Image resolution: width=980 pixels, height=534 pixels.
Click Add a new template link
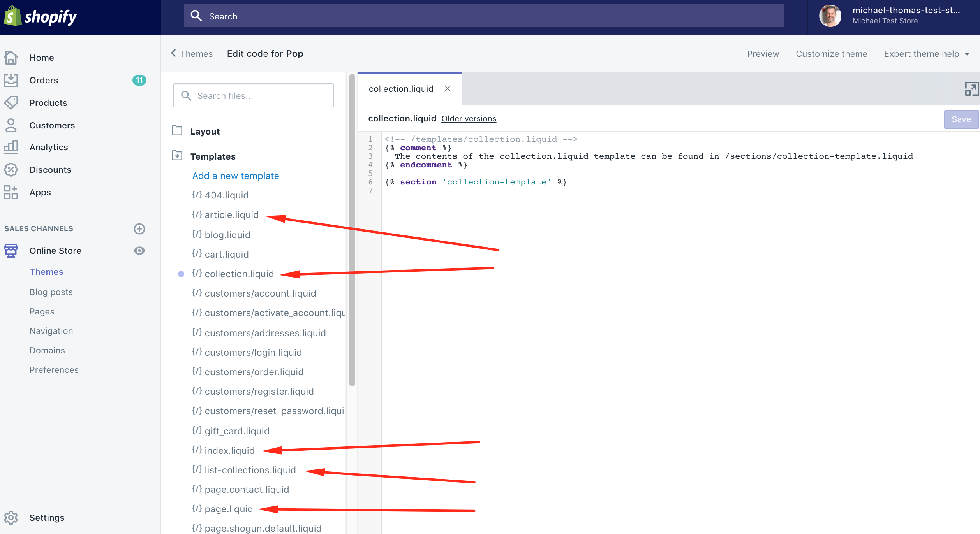236,176
